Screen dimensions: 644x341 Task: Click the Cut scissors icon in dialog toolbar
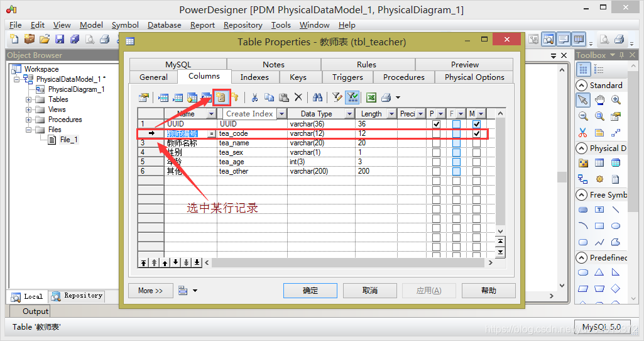[254, 98]
